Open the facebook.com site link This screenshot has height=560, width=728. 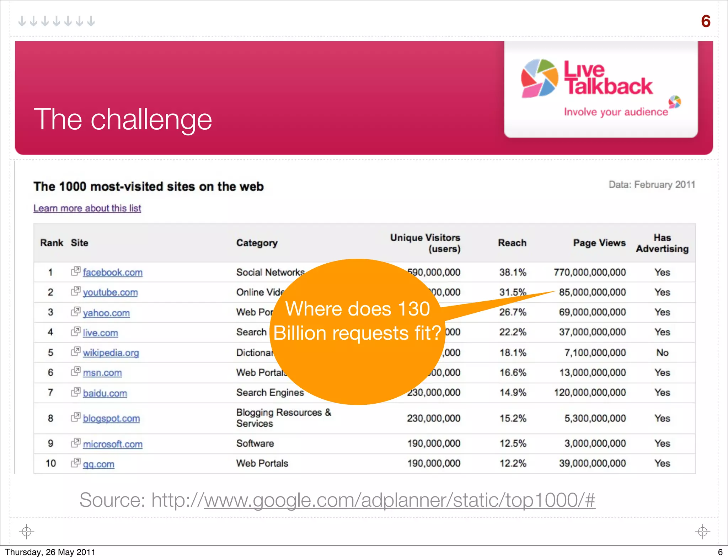click(x=113, y=273)
